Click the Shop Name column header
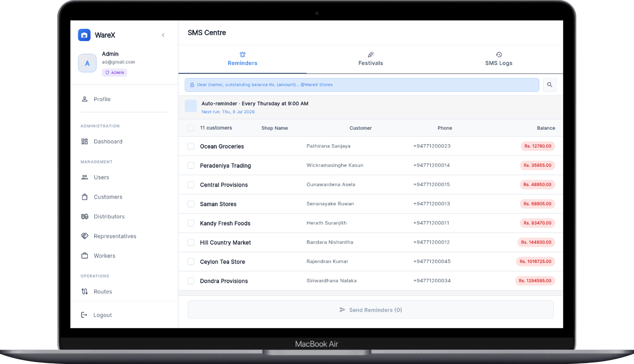Image resolution: width=634 pixels, height=364 pixels. [275, 128]
